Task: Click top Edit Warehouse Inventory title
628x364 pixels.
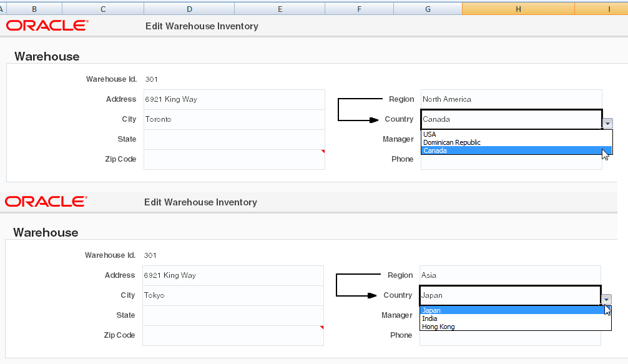Action: [202, 26]
